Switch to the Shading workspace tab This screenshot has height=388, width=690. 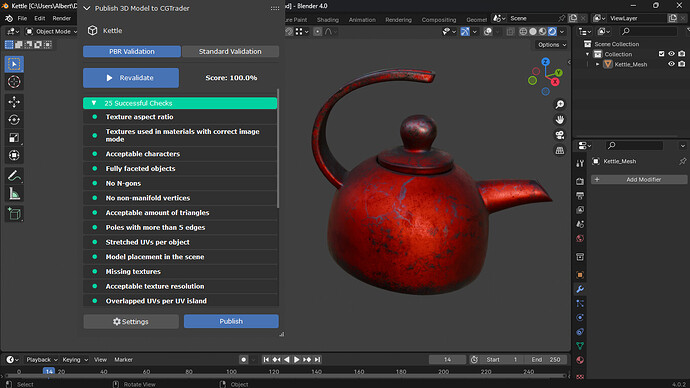[328, 20]
